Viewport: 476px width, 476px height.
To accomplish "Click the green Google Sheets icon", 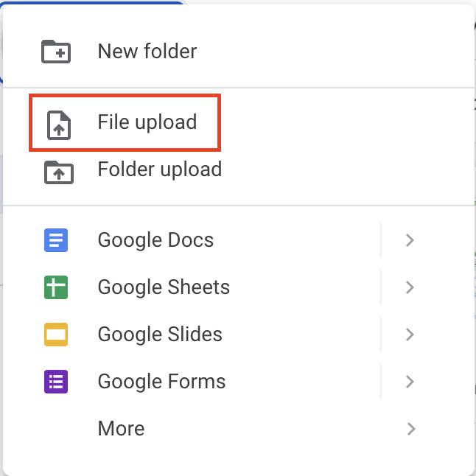I will pyautogui.click(x=56, y=287).
